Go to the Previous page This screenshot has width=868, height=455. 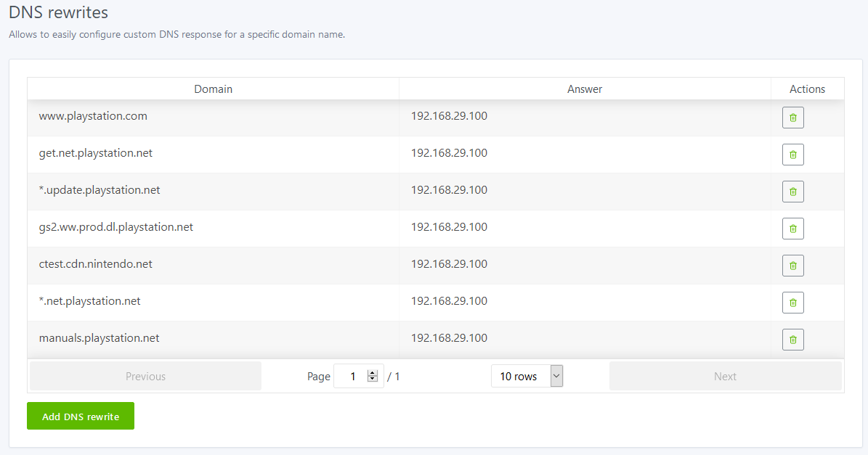[x=145, y=377]
